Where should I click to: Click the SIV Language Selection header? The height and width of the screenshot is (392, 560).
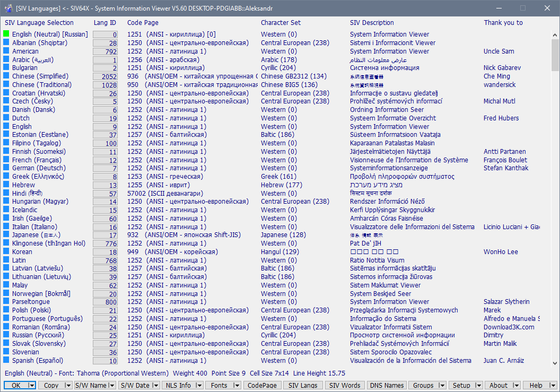[x=39, y=22]
